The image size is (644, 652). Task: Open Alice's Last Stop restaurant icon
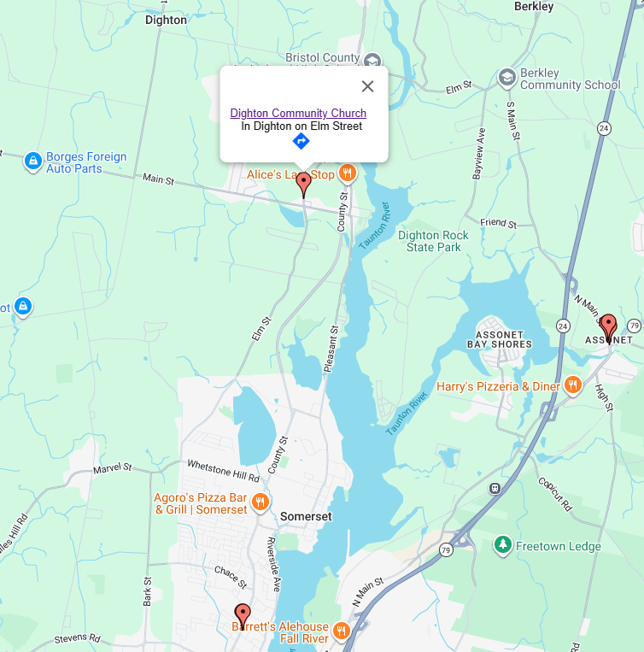[348, 173]
